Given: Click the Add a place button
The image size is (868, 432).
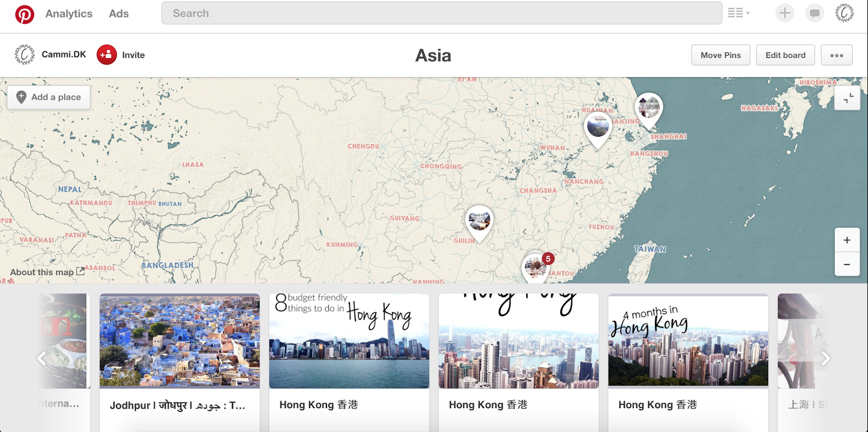Looking at the screenshot, I should pyautogui.click(x=49, y=97).
